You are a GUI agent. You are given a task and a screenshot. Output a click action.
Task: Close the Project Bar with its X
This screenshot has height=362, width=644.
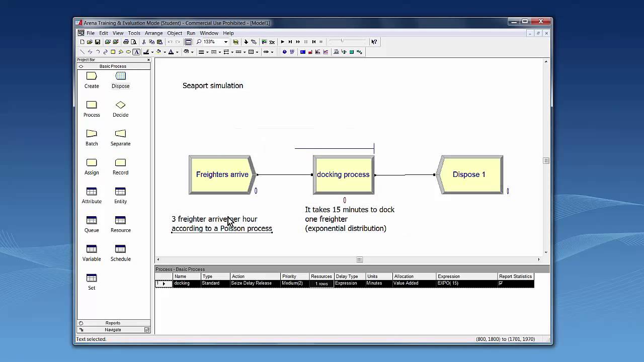[148, 60]
